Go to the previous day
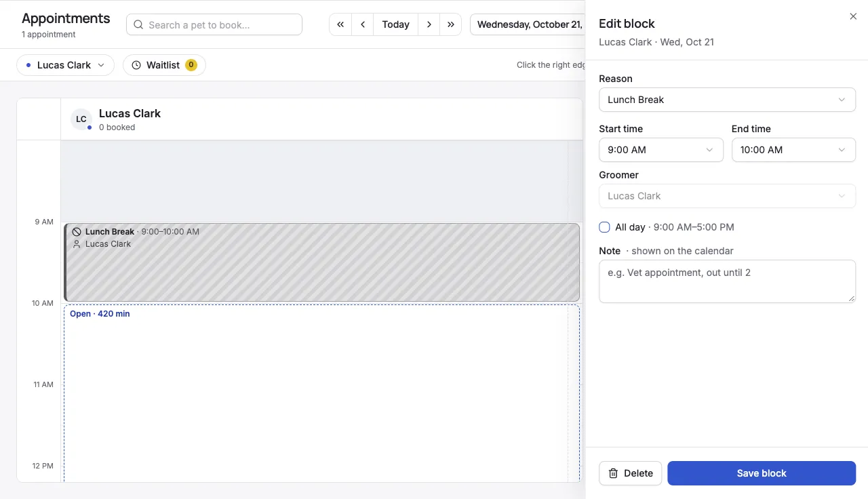Viewport: 868px width, 499px height. point(363,24)
